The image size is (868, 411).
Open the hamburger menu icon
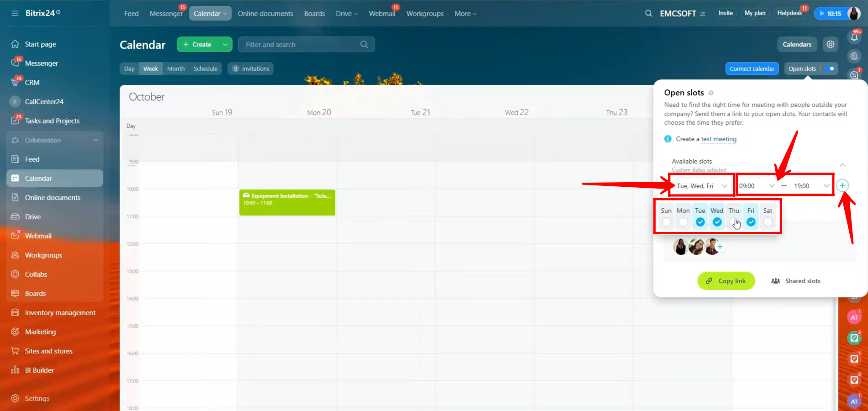(x=15, y=13)
